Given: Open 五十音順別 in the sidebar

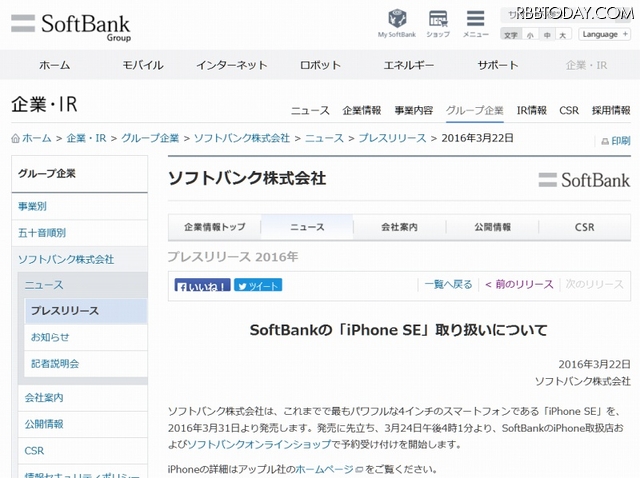Looking at the screenshot, I should pyautogui.click(x=80, y=233).
